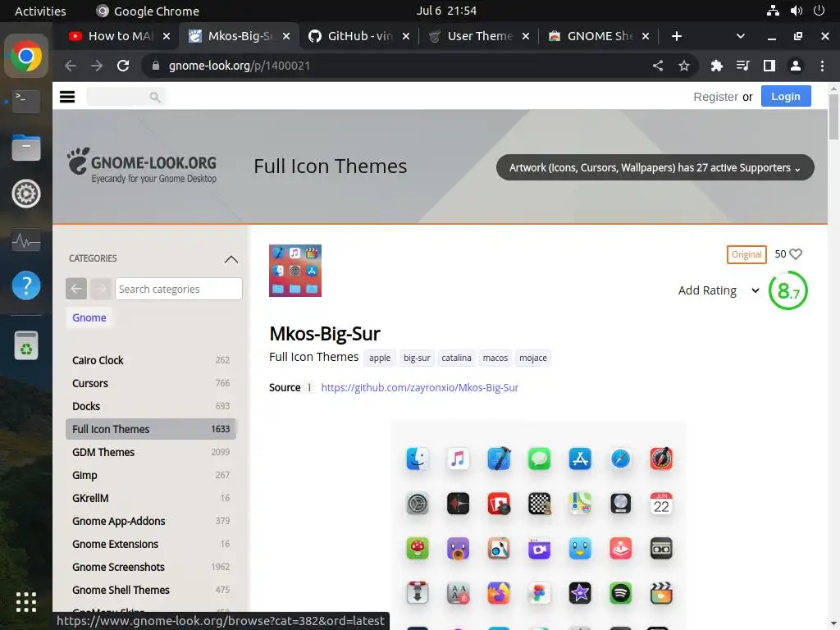
Task: Bookmark this page with the star icon
Action: click(x=684, y=66)
